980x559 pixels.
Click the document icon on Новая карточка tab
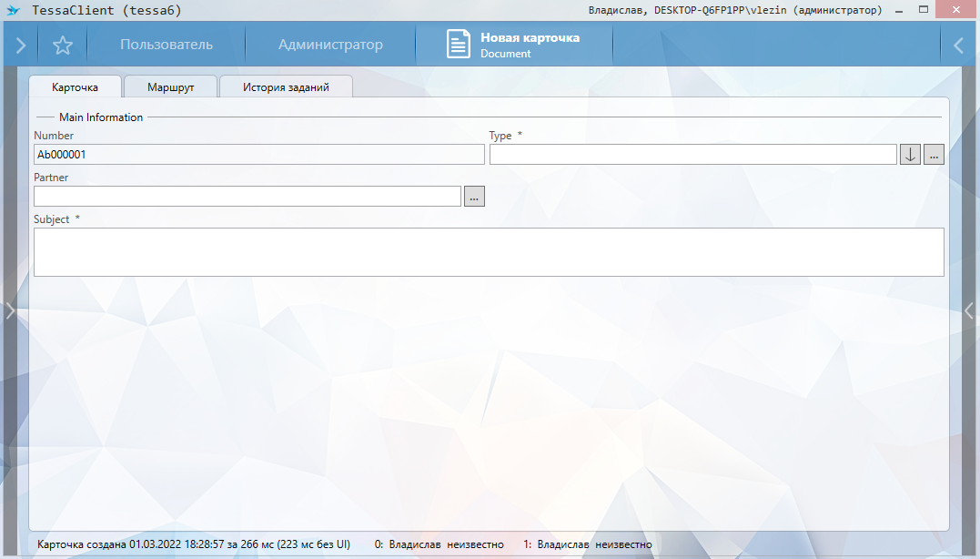(459, 45)
